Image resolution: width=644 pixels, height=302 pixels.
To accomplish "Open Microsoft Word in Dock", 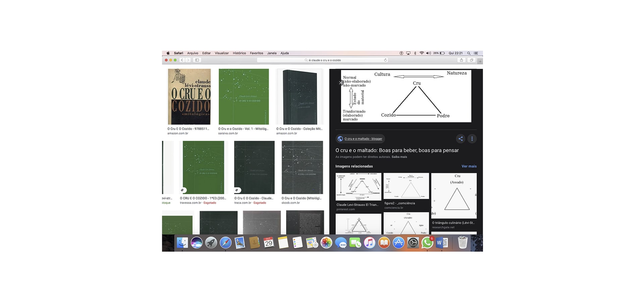I will [442, 243].
